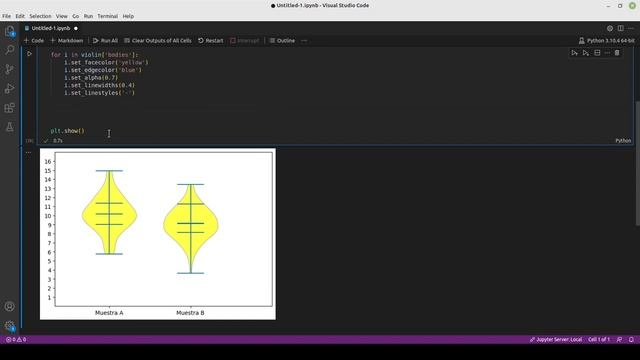
Task: Open the Testing flask view
Action: 9,127
